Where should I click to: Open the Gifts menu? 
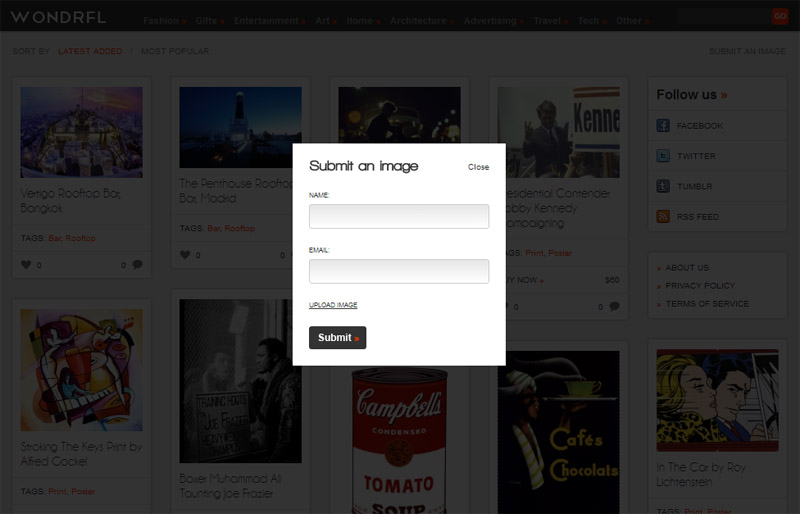210,20
